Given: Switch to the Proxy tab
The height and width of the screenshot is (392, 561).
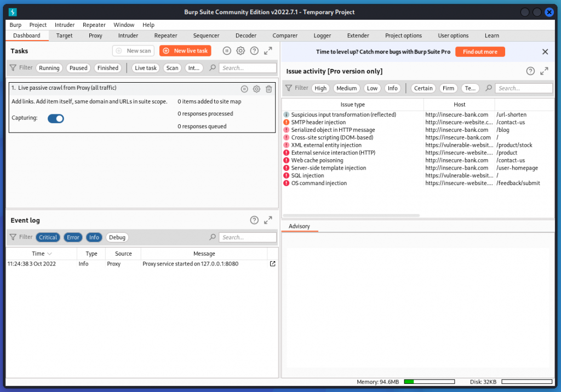Looking at the screenshot, I should click(95, 36).
